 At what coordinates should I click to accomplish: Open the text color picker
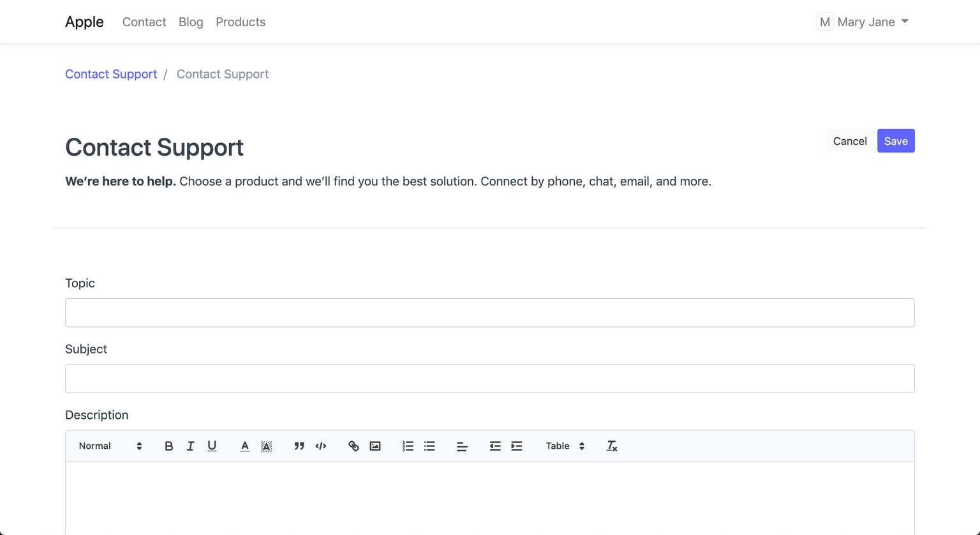[x=244, y=446]
